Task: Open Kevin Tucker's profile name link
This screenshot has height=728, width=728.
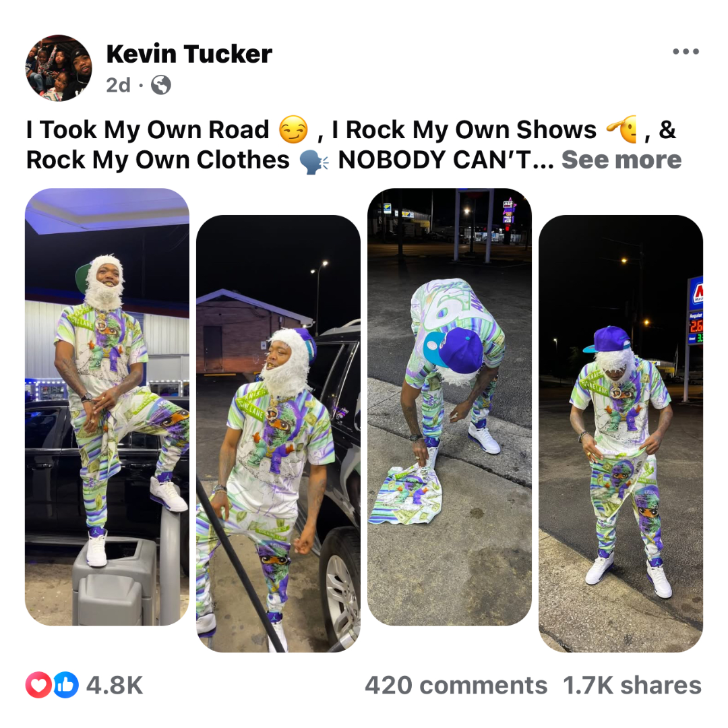Action: click(x=189, y=54)
